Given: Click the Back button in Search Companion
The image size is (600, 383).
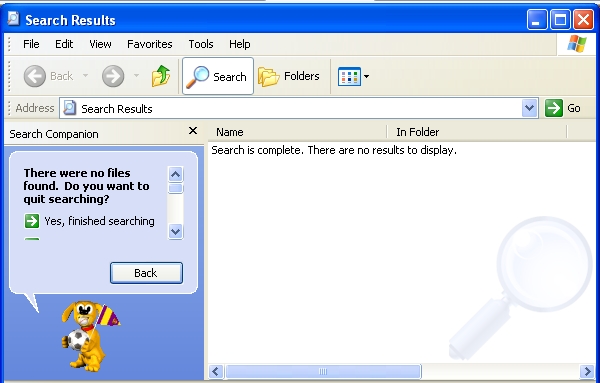Looking at the screenshot, I should pos(146,273).
